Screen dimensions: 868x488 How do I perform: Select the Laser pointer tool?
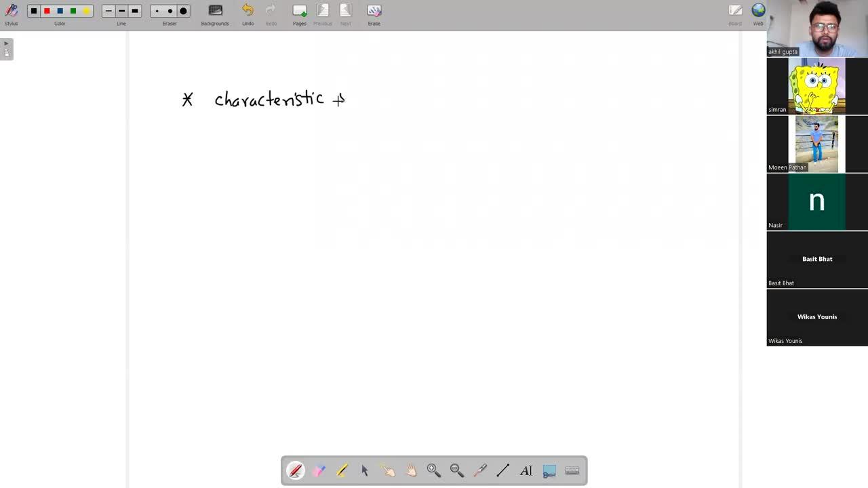(480, 470)
